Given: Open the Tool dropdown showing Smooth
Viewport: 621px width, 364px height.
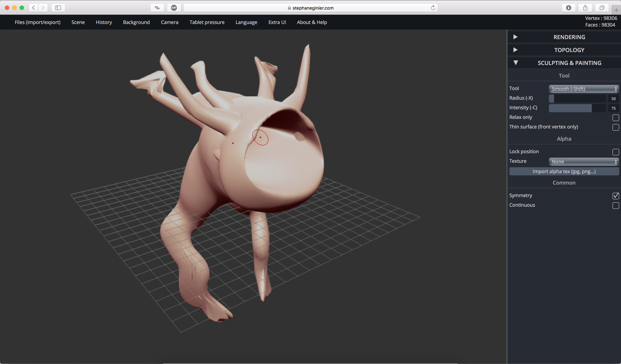Looking at the screenshot, I should pyautogui.click(x=583, y=89).
